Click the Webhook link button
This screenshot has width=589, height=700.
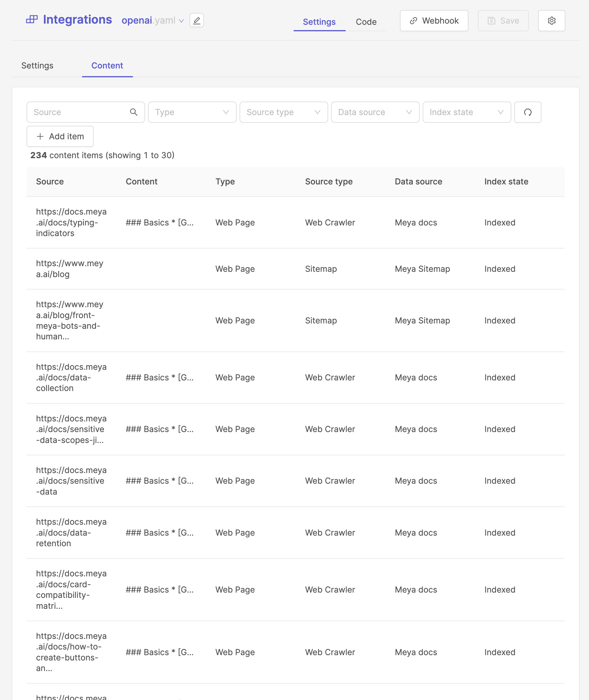click(434, 21)
